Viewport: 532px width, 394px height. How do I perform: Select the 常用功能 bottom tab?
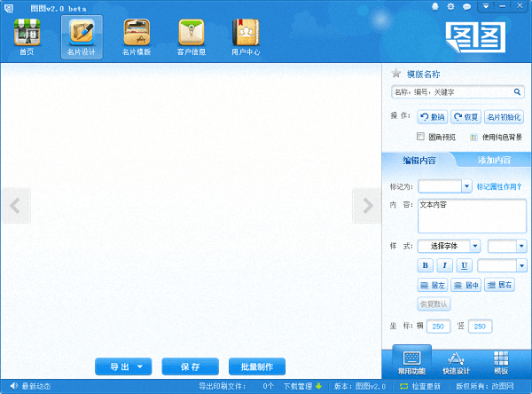tap(412, 362)
